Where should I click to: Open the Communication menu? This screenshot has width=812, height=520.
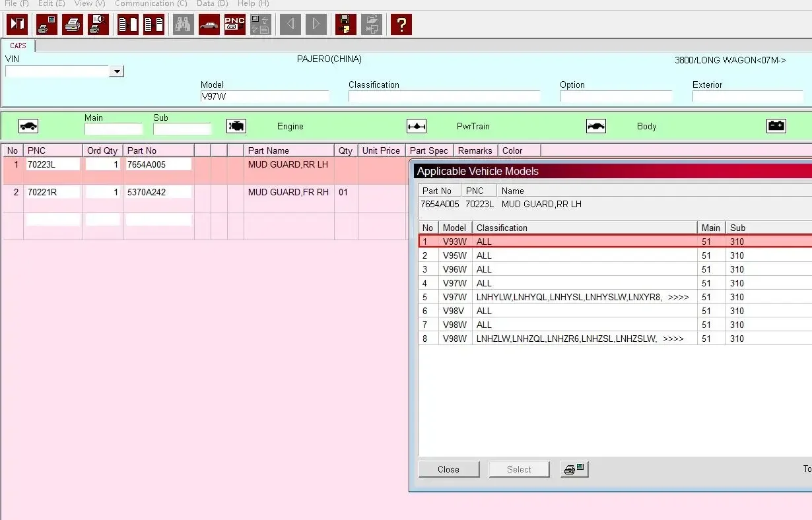(x=151, y=3)
